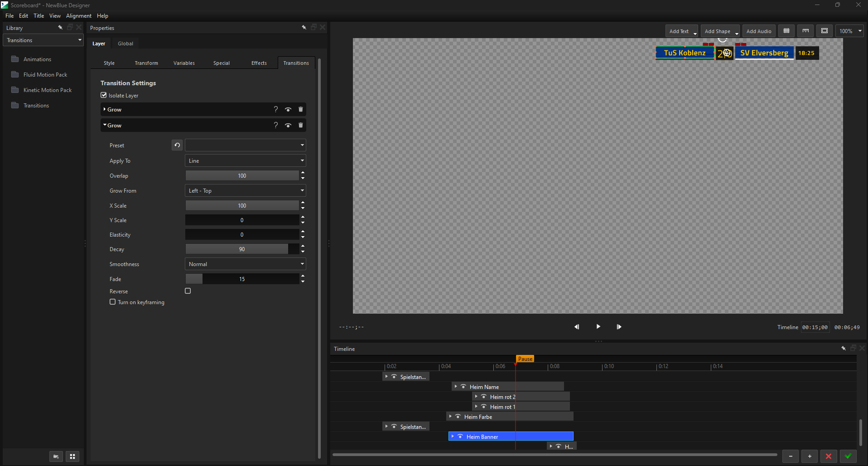This screenshot has width=868, height=466.
Task: Open the Grow From dropdown showing Left - Top
Action: pos(245,190)
